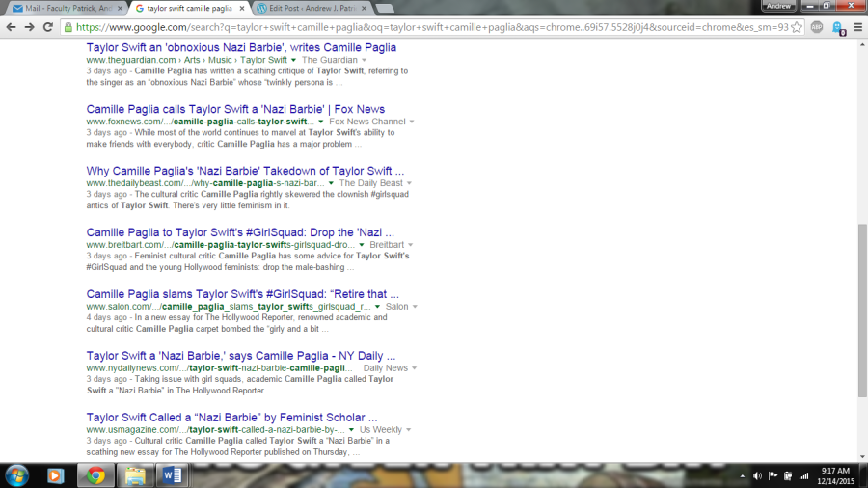
Task: Click the vertical page scrollbar thumb
Action: pyautogui.click(x=862, y=309)
